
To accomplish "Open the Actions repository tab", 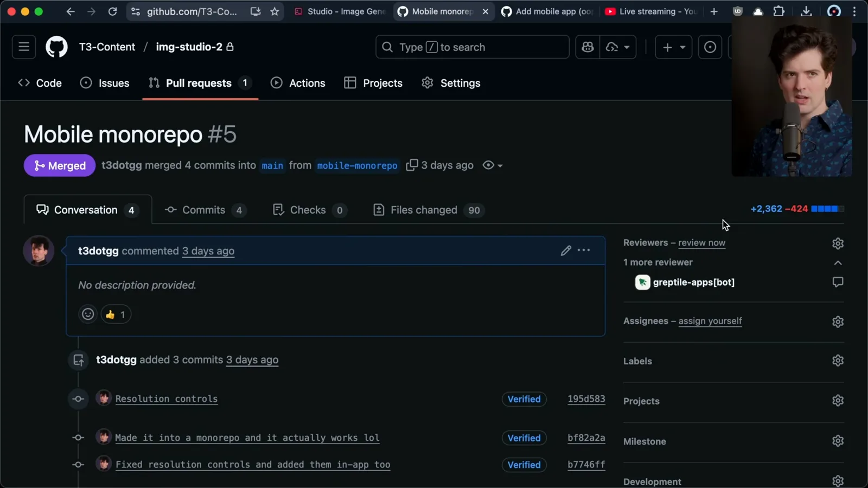I will [298, 83].
